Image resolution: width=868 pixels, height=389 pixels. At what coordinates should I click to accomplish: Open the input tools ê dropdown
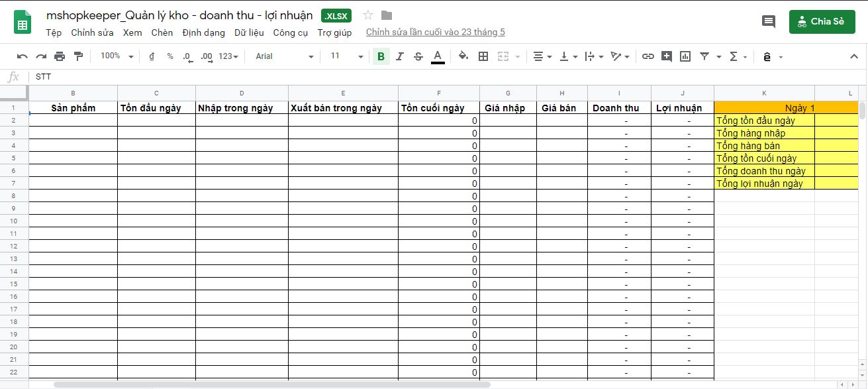[x=772, y=57]
